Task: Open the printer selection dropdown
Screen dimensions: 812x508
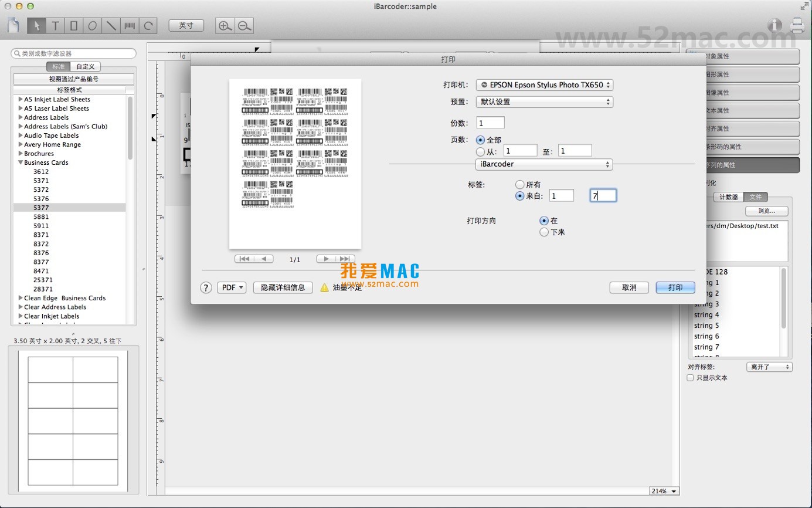Action: 544,85
